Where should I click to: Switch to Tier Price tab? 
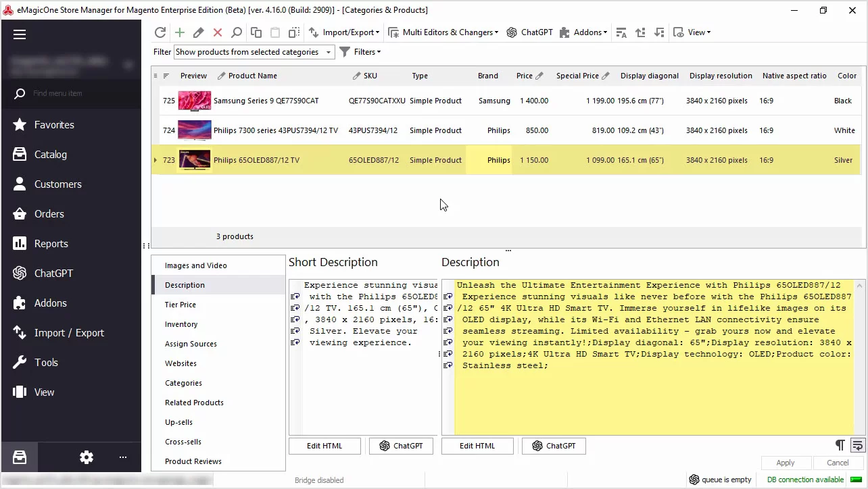(218, 305)
